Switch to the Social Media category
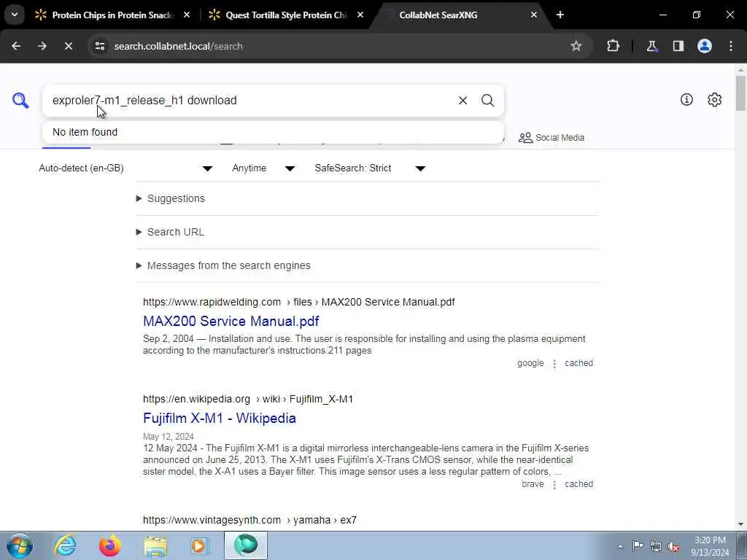 (551, 138)
